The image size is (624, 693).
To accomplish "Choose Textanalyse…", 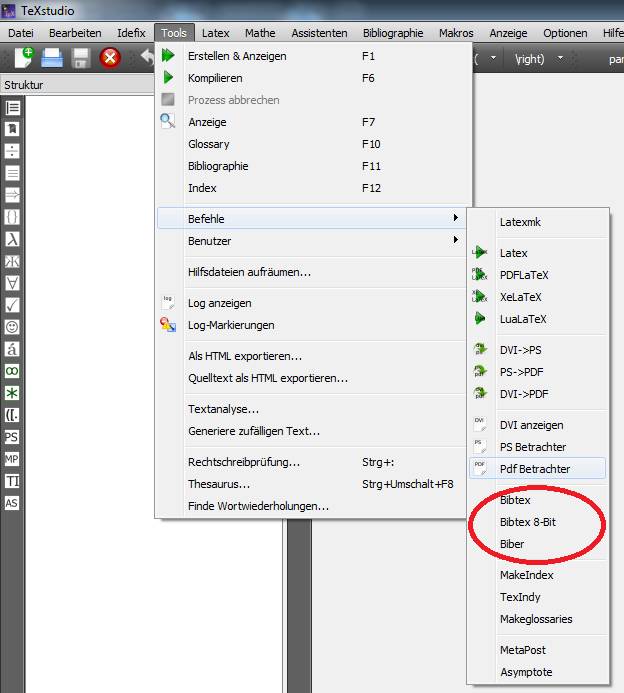I will (312, 409).
